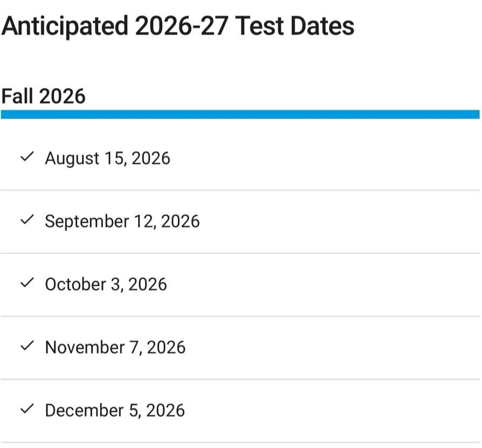Click the divider line below December 5 row

(240, 442)
